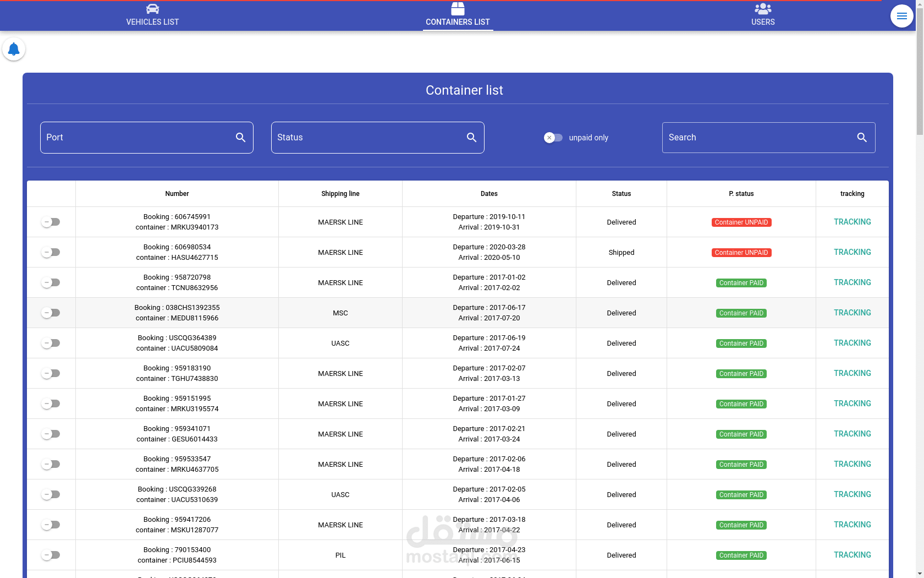Click the Shipping line column header
Image resolution: width=924 pixels, height=578 pixels.
pyautogui.click(x=340, y=194)
